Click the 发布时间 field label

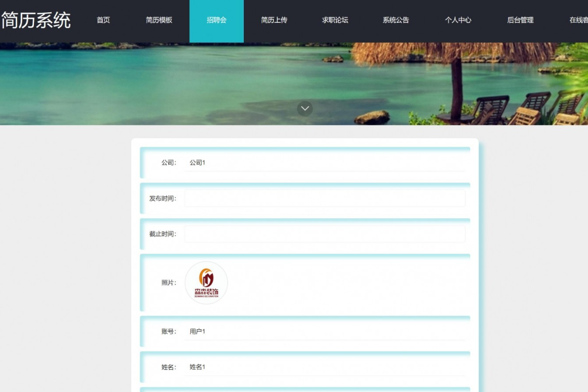click(x=162, y=198)
